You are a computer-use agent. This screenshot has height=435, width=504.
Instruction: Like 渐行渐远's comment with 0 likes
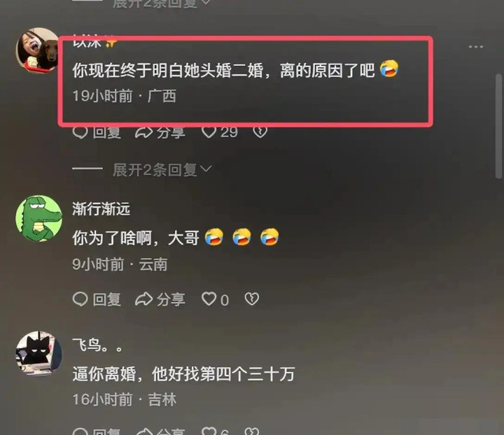point(209,299)
